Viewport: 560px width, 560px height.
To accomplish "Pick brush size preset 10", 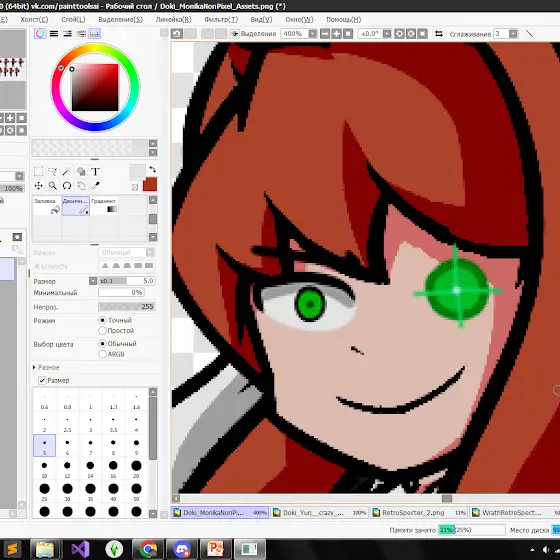I will 44,468.
